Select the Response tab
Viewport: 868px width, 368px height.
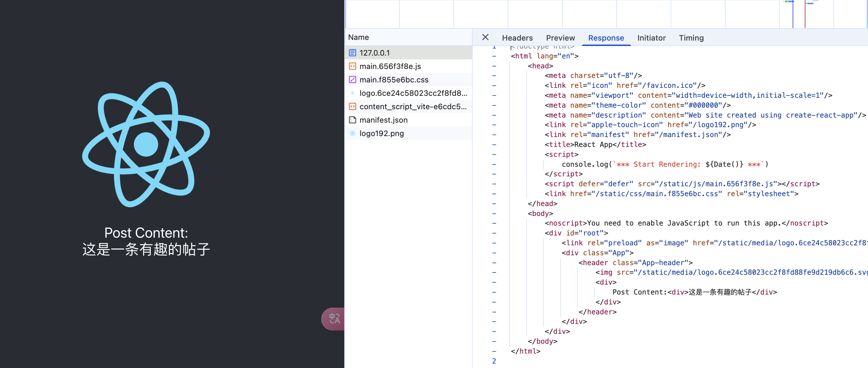click(606, 38)
